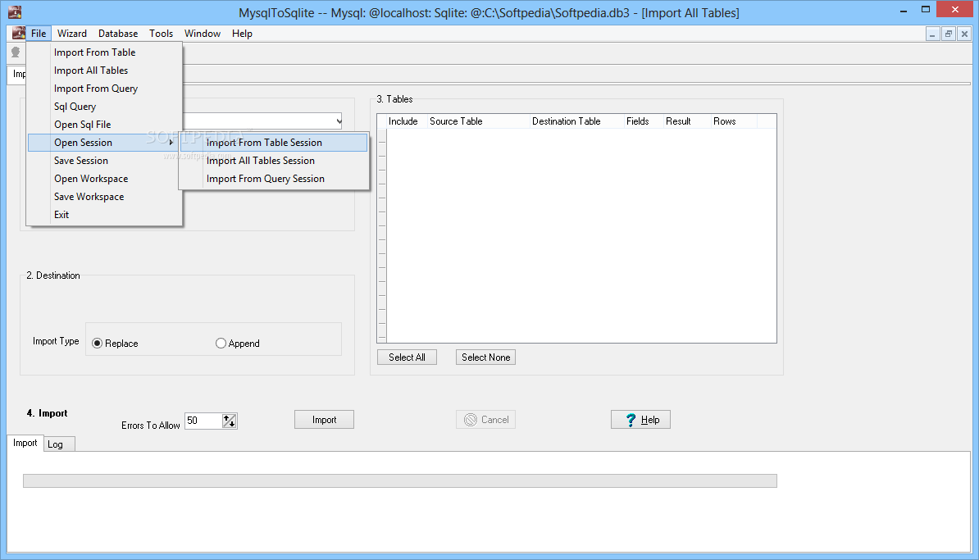The image size is (979, 560).
Task: Click the Destination Table column header
Action: pos(576,121)
